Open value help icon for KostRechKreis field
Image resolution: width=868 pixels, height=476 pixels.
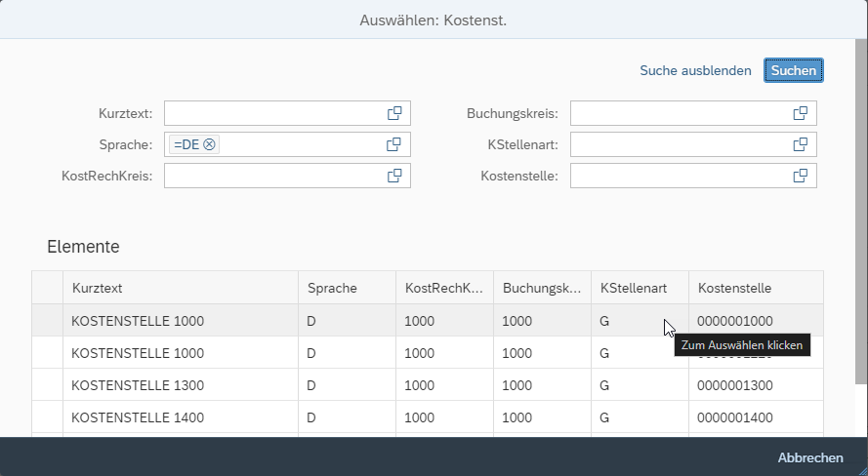[x=394, y=176]
